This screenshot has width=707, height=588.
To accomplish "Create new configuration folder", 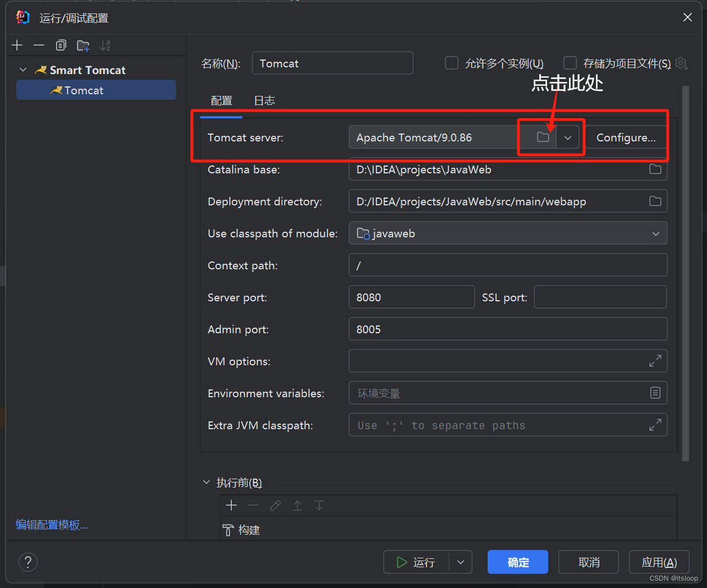I will click(x=83, y=45).
